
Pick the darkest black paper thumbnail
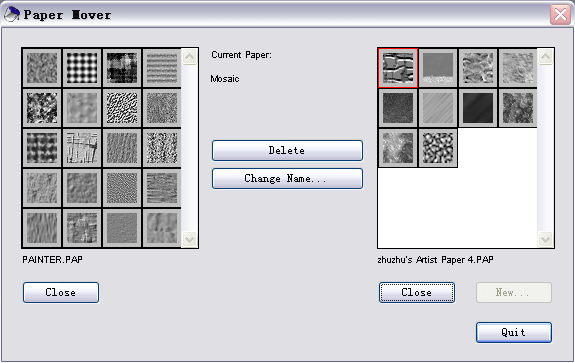point(478,108)
